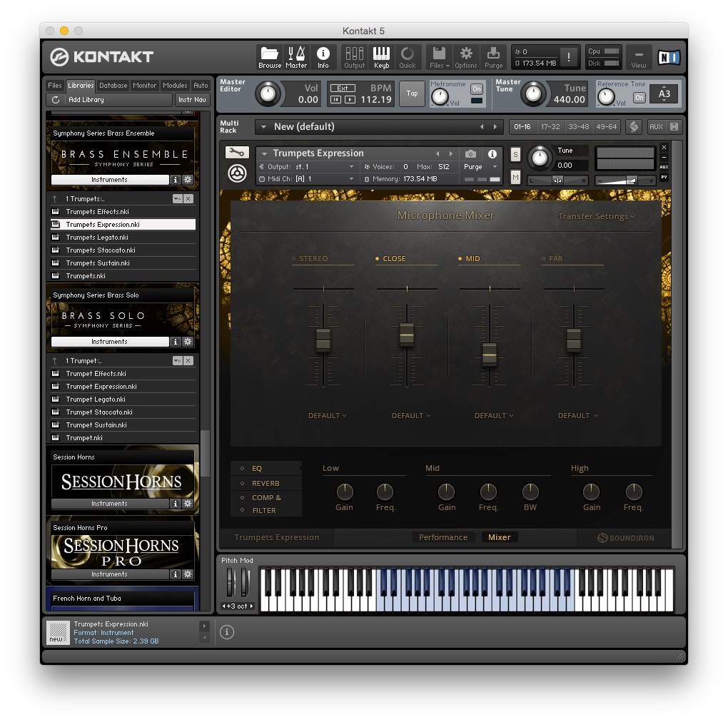Open the Info pane from the toolbar
728x722 pixels.
323,57
